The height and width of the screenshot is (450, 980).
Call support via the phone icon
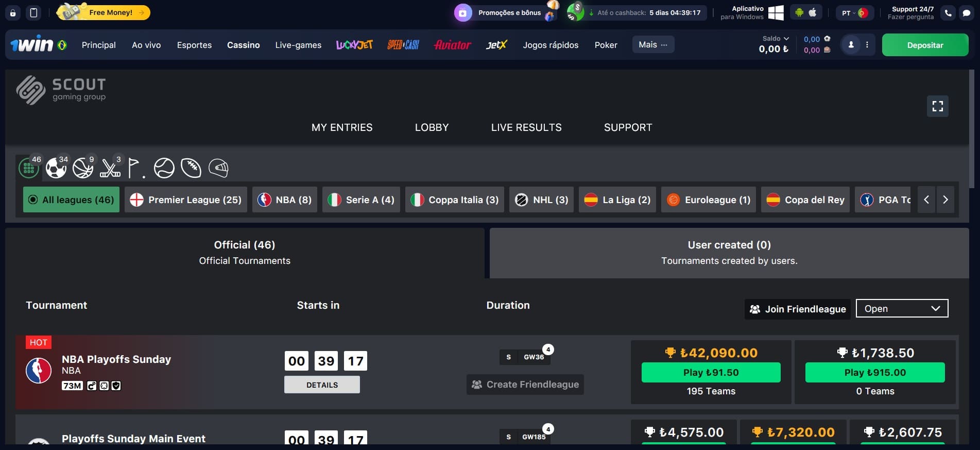tap(948, 13)
